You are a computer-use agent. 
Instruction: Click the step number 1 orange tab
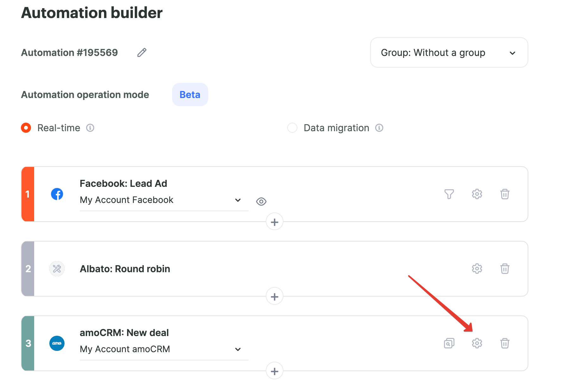click(x=28, y=194)
